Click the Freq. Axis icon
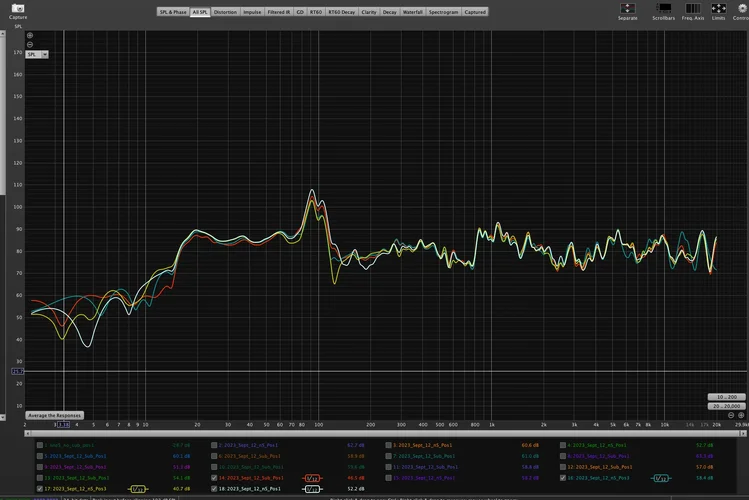The height and width of the screenshot is (500, 749). [x=692, y=8]
